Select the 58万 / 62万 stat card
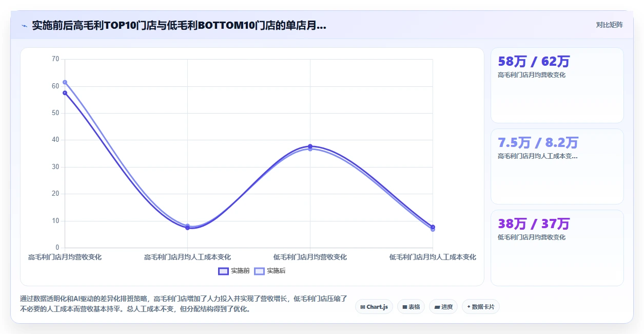Image resolution: width=644 pixels, height=334 pixels. point(557,85)
